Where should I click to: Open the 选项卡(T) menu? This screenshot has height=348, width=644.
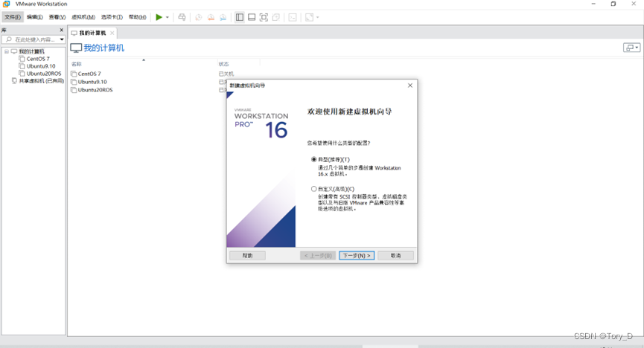[x=112, y=17]
